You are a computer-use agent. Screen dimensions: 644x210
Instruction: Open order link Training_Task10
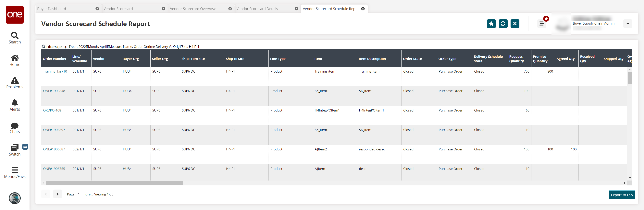[55, 71]
